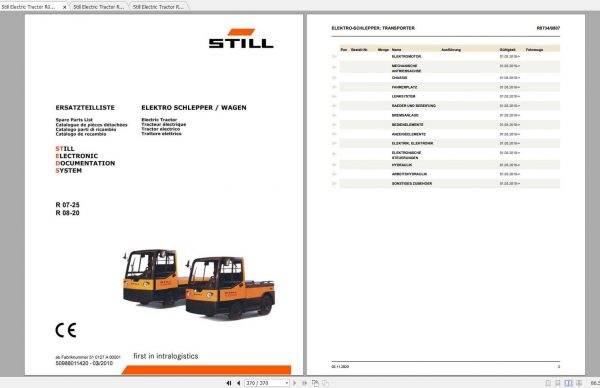Go to the next page
Image resolution: width=600 pixels, height=388 pixels.
point(295,383)
